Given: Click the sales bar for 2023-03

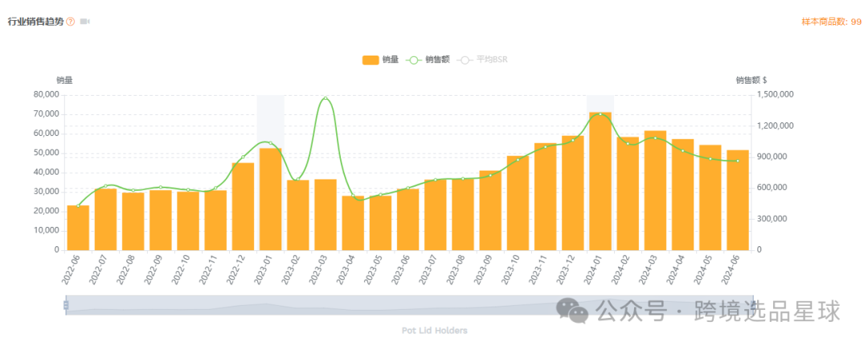Looking at the screenshot, I should point(325,215).
